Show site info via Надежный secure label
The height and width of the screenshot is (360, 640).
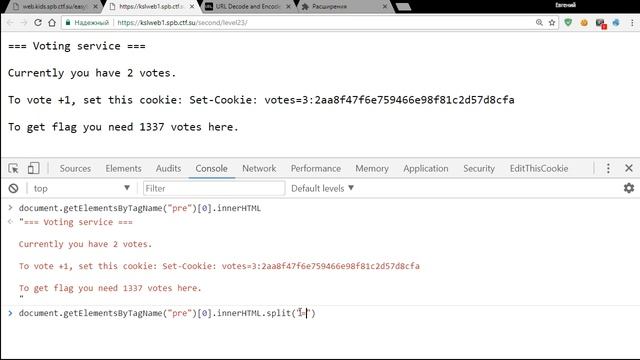pyautogui.click(x=87, y=23)
